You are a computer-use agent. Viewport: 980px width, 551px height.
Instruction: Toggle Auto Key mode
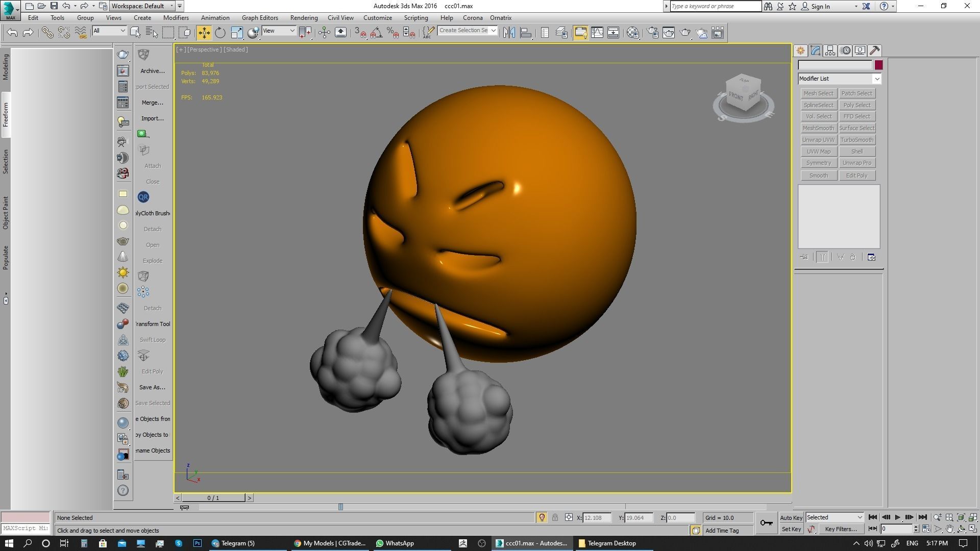[791, 517]
